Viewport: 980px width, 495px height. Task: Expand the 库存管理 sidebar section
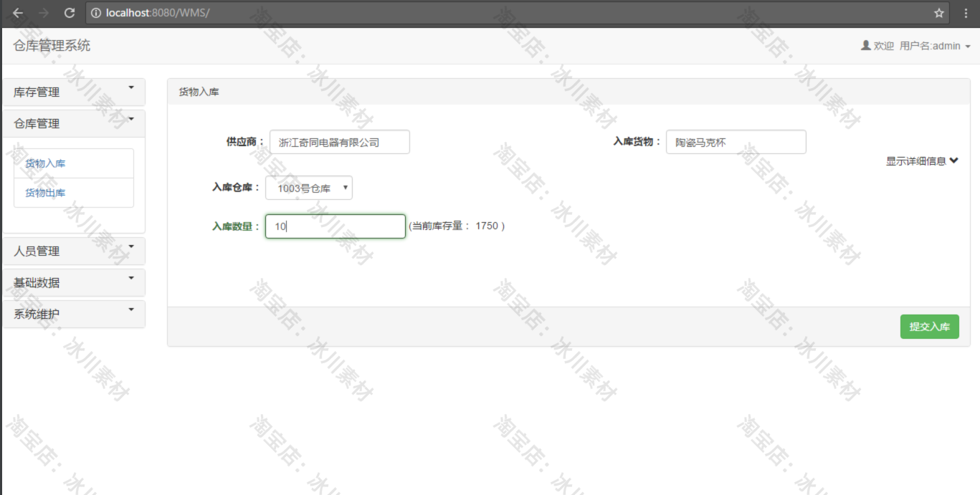coord(74,92)
